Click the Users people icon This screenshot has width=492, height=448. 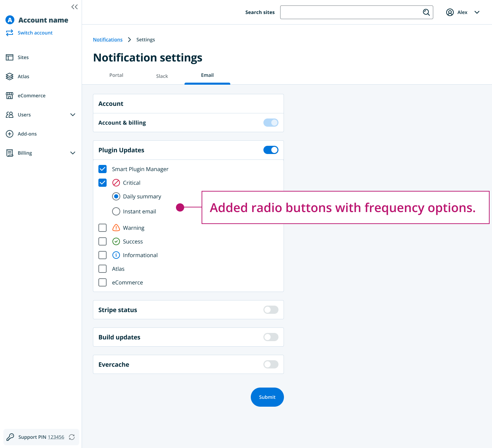pyautogui.click(x=10, y=115)
